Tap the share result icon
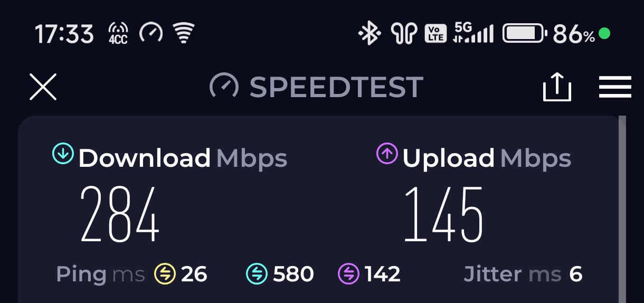This screenshot has width=644, height=303. coord(557,87)
